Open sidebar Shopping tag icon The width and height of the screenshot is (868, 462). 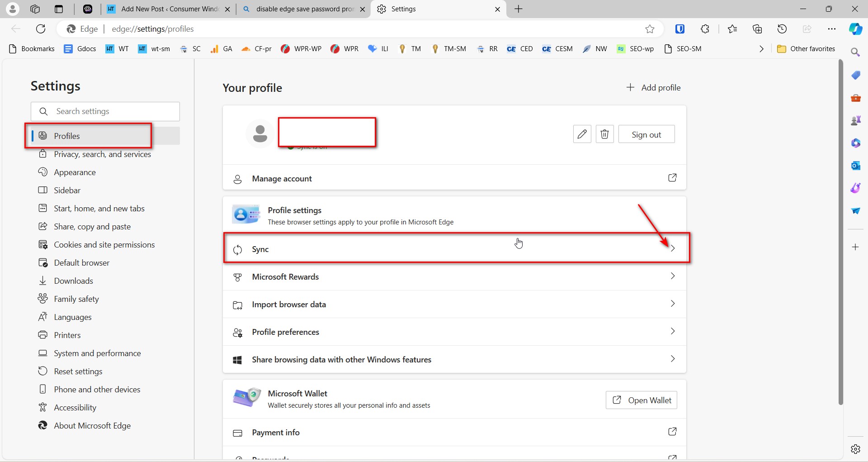tap(855, 75)
